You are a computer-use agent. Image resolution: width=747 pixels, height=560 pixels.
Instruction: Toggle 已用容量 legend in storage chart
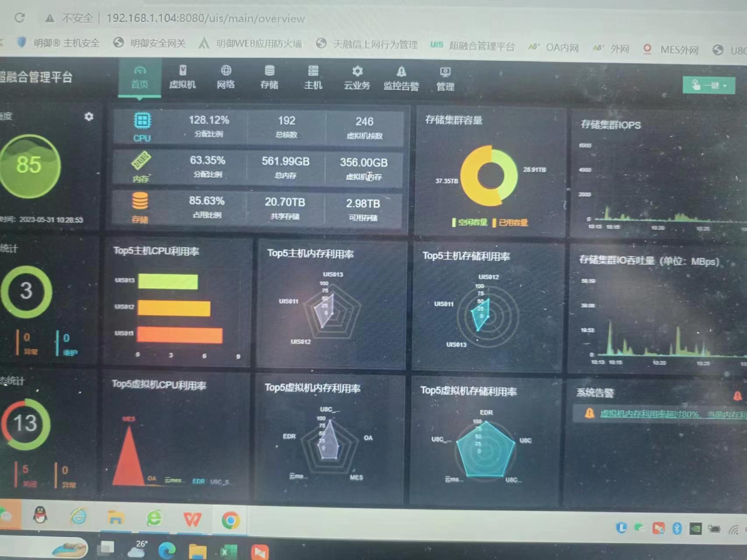tap(510, 223)
